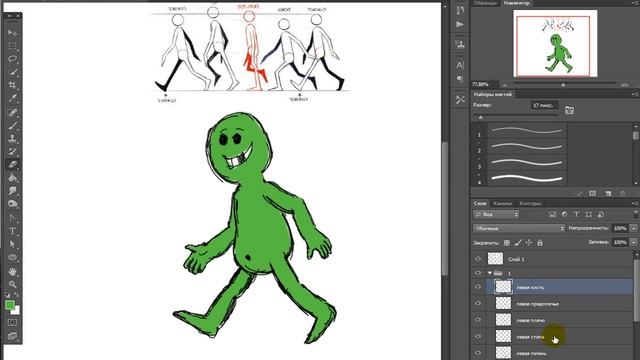
Task: Lock layer position
Action: coord(529,243)
